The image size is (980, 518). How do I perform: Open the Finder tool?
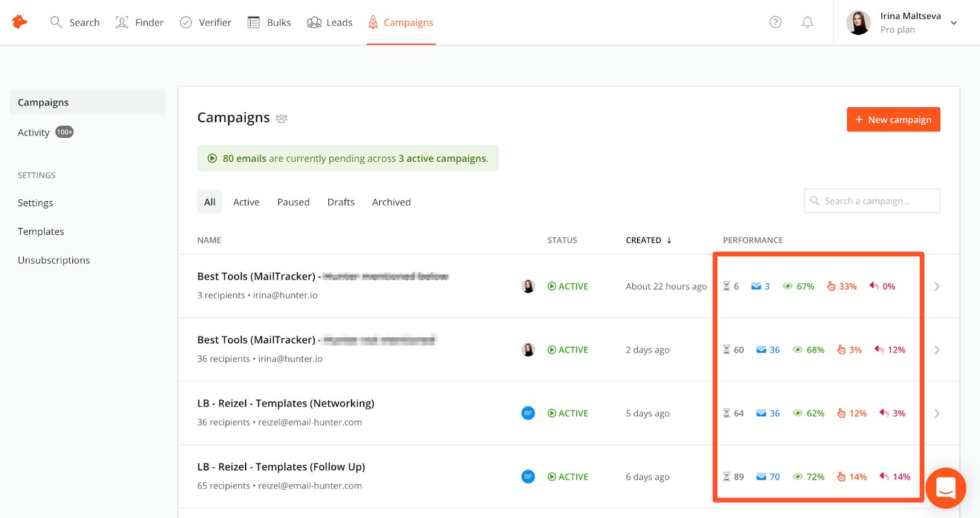point(140,23)
